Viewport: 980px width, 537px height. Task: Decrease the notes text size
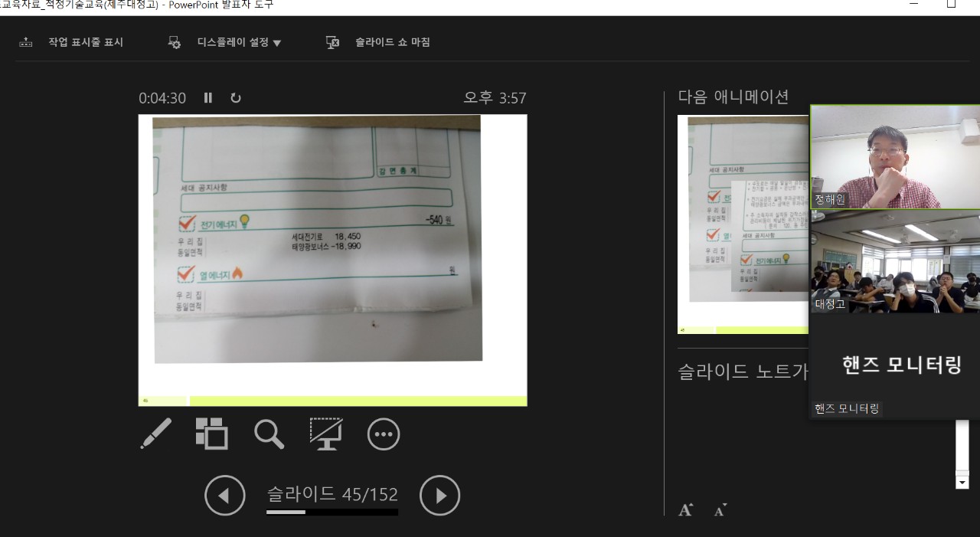pyautogui.click(x=720, y=510)
